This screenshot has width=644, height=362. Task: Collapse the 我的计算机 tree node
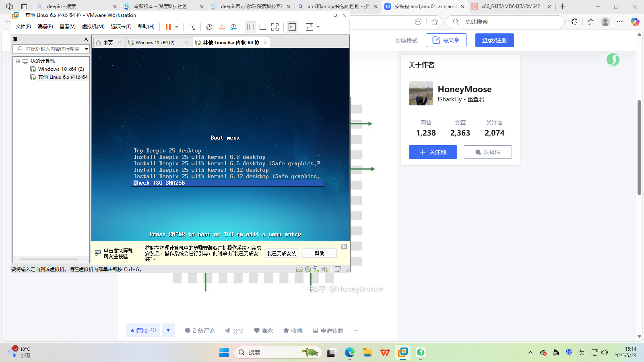click(x=18, y=61)
